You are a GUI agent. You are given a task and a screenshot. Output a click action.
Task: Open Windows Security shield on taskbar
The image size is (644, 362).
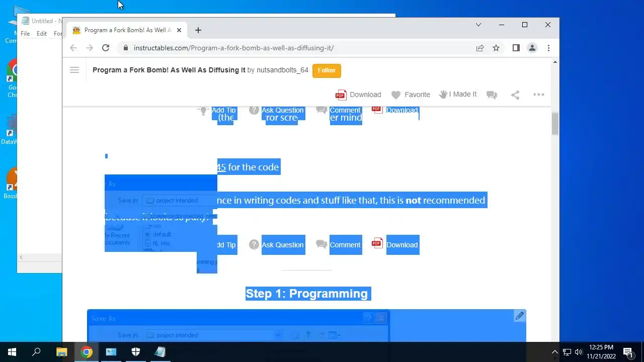point(136,352)
